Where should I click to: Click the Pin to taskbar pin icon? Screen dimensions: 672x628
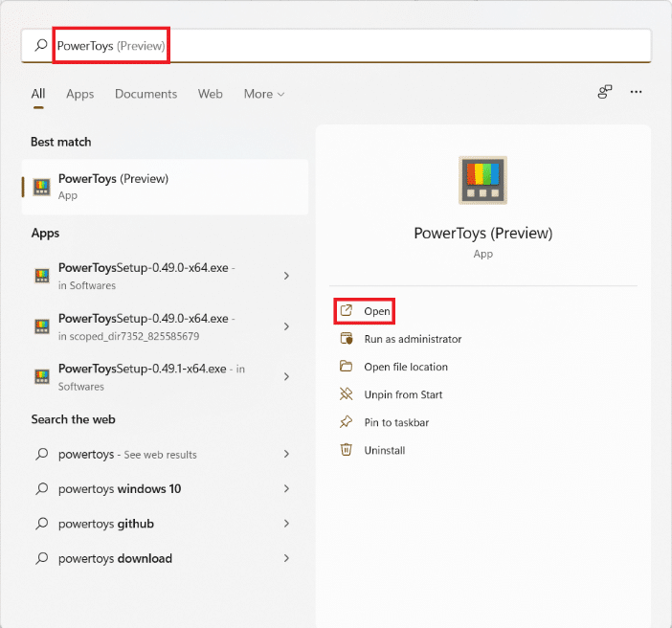point(347,422)
